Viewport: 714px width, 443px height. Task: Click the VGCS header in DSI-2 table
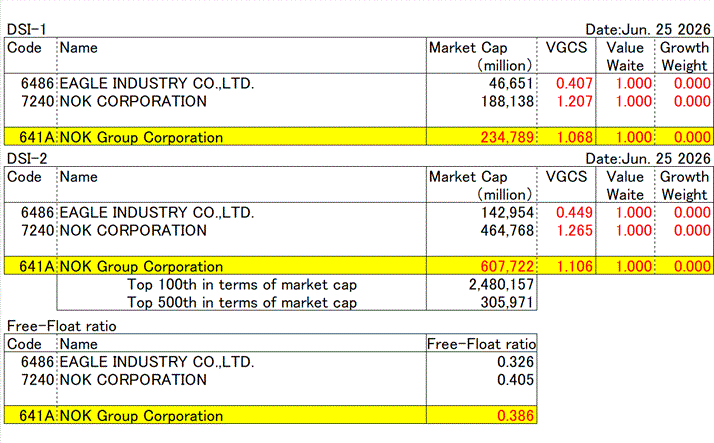(566, 177)
